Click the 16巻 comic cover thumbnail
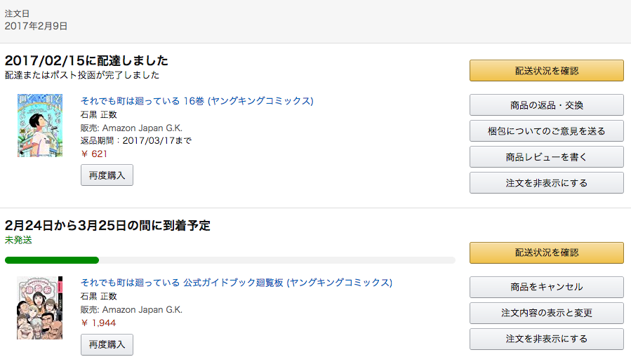 40,126
